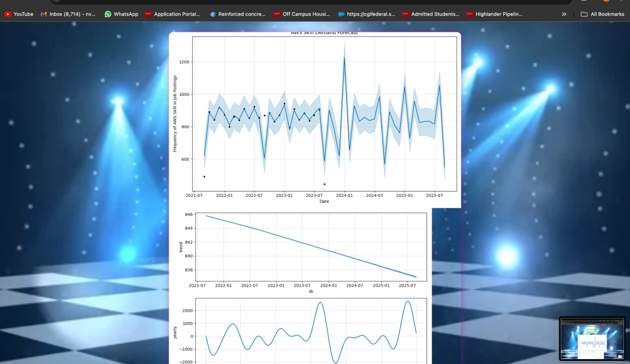Screen dimensions: 630x364
Task: Click the "1200" tick on forecast chart
Action: tap(185, 62)
